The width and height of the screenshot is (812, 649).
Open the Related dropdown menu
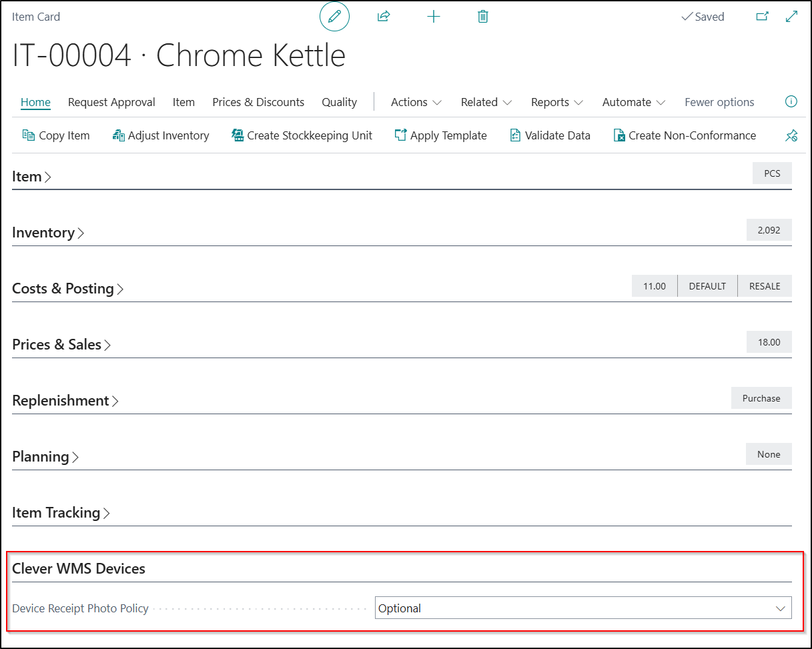click(486, 102)
